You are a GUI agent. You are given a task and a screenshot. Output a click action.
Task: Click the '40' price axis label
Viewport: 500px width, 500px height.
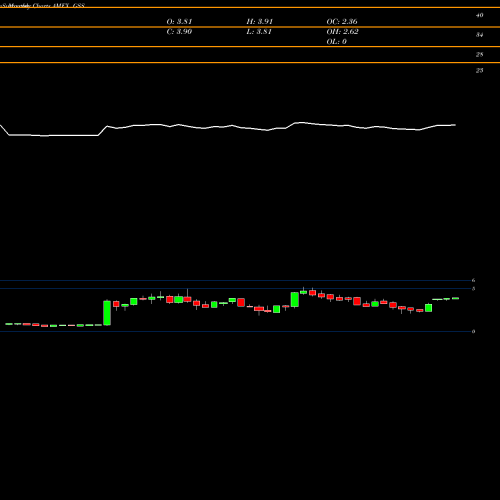click(479, 15)
